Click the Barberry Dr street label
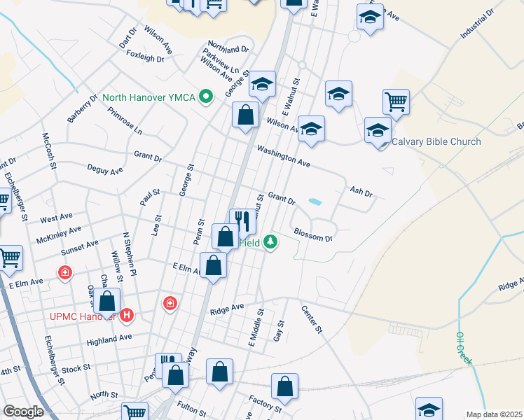The height and width of the screenshot is (420, 524). click(82, 108)
